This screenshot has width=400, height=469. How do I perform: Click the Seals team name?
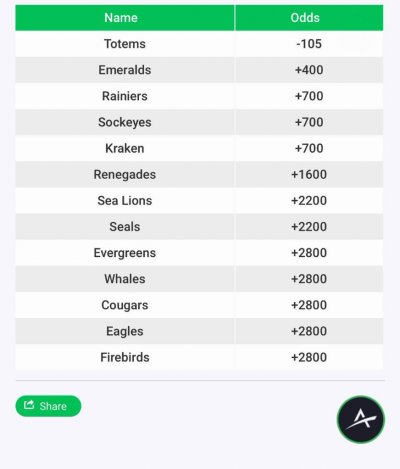[x=125, y=227]
